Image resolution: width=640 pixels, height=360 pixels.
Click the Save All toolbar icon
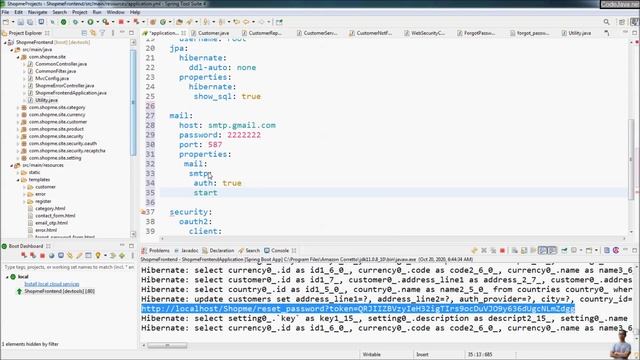tap(30, 22)
